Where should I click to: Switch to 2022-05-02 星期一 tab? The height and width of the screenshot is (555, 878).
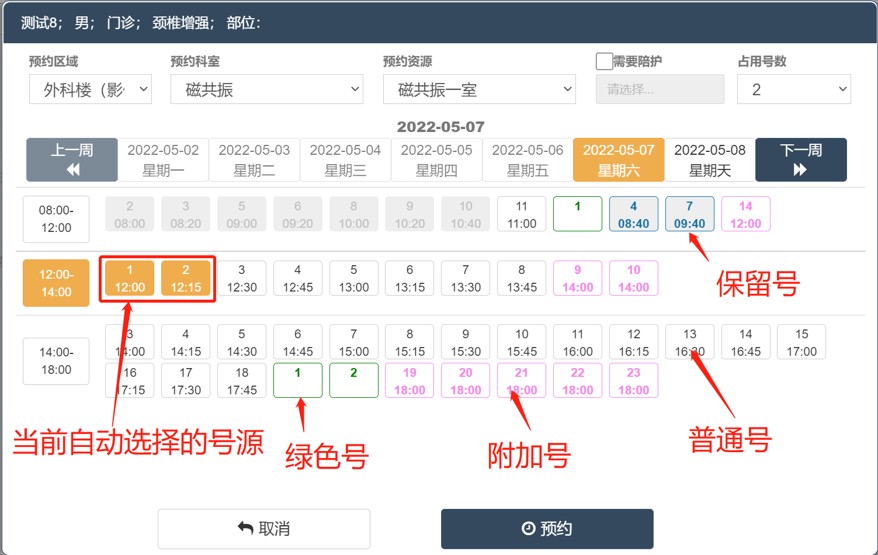[163, 160]
